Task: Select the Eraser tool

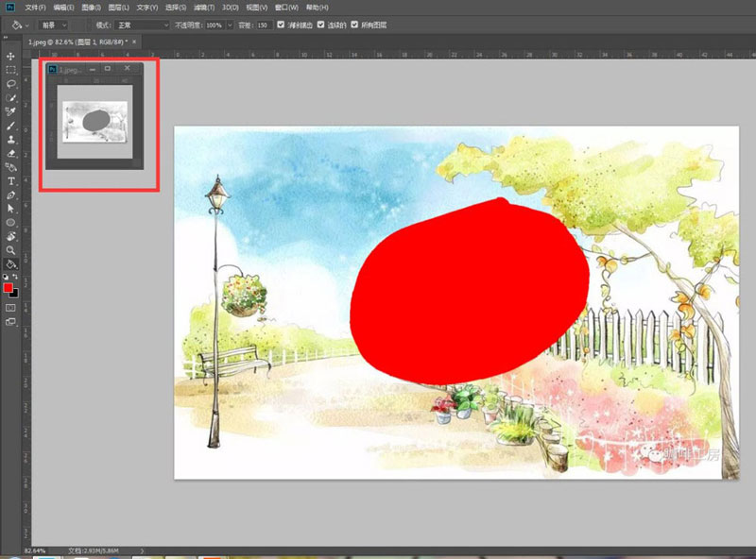Action: pyautogui.click(x=10, y=154)
